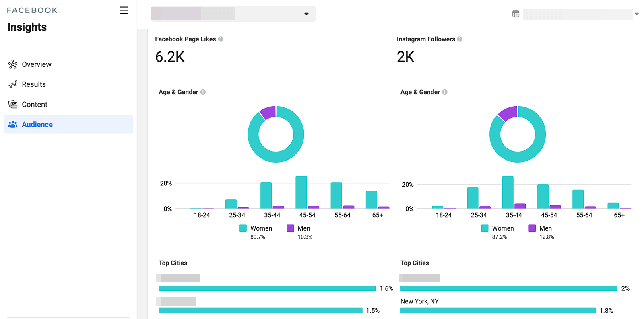Image resolution: width=644 pixels, height=319 pixels.
Task: Click the Men purple legend swatch under Instagram chart
Action: click(532, 228)
